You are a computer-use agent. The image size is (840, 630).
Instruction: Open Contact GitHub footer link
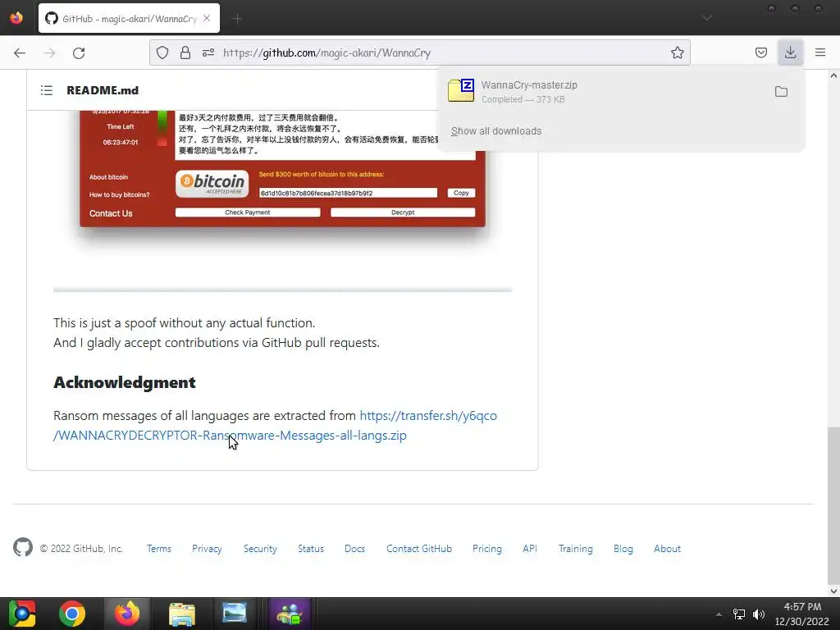pos(419,549)
